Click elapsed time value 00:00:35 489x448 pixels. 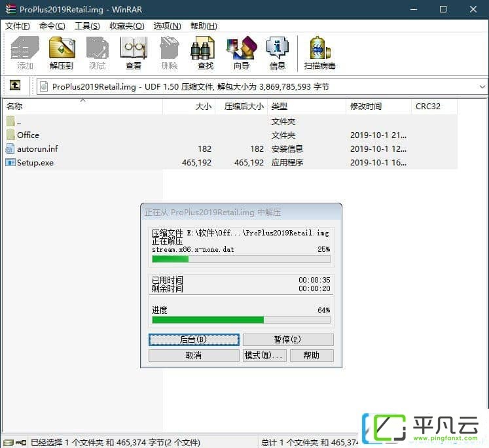[314, 280]
